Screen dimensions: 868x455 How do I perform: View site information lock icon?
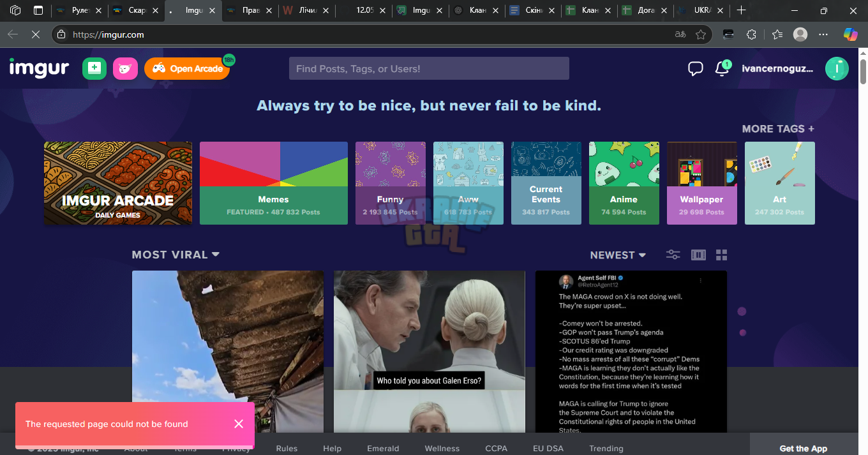(61, 34)
